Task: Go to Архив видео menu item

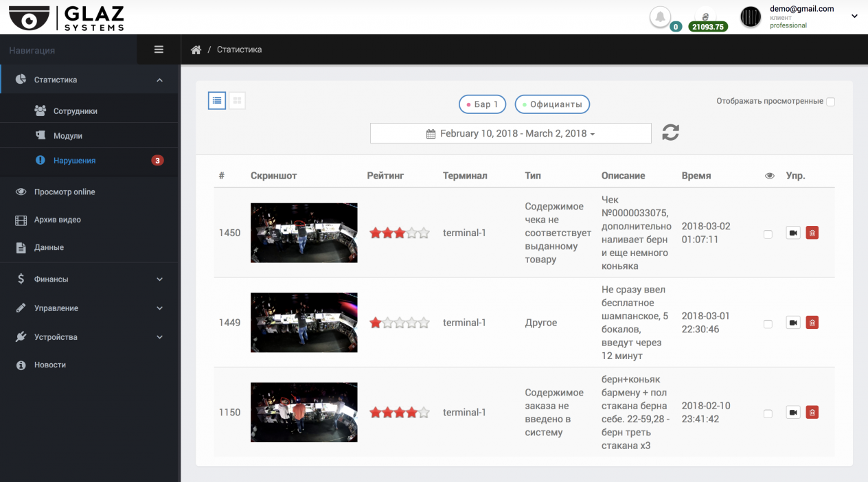Action: click(58, 220)
